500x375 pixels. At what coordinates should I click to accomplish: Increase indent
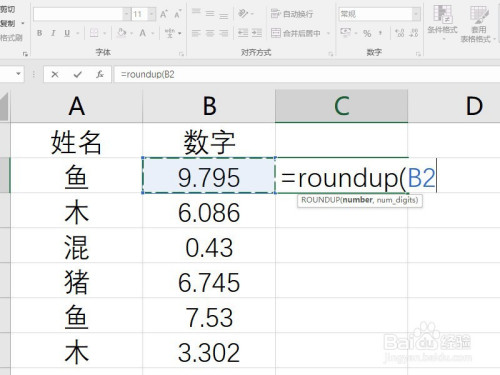click(x=257, y=33)
